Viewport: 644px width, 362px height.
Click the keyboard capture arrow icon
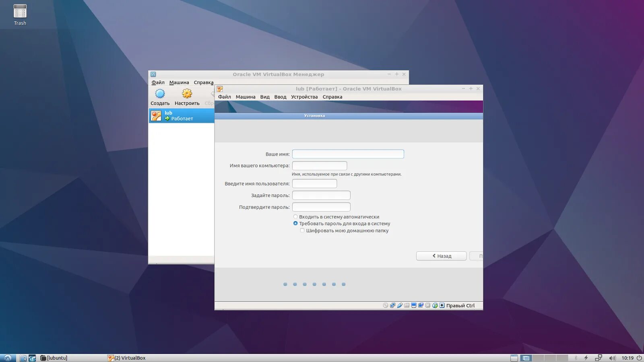[442, 305]
